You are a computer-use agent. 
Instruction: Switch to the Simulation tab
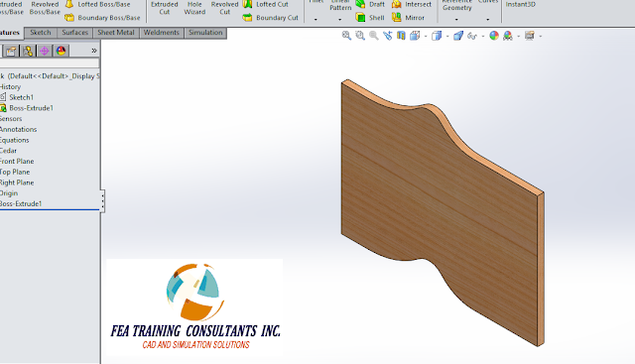pos(205,33)
